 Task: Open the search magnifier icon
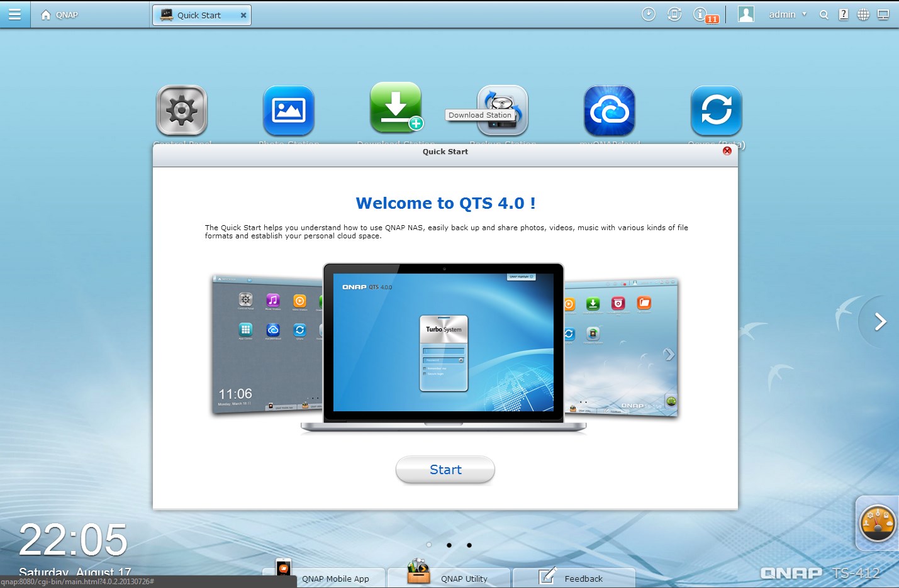824,15
